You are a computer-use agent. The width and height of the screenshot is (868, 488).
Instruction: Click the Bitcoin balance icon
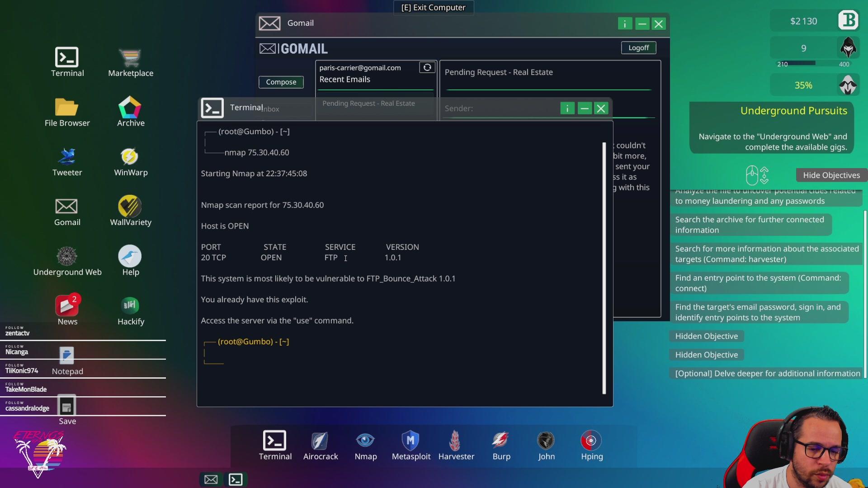[x=848, y=21]
